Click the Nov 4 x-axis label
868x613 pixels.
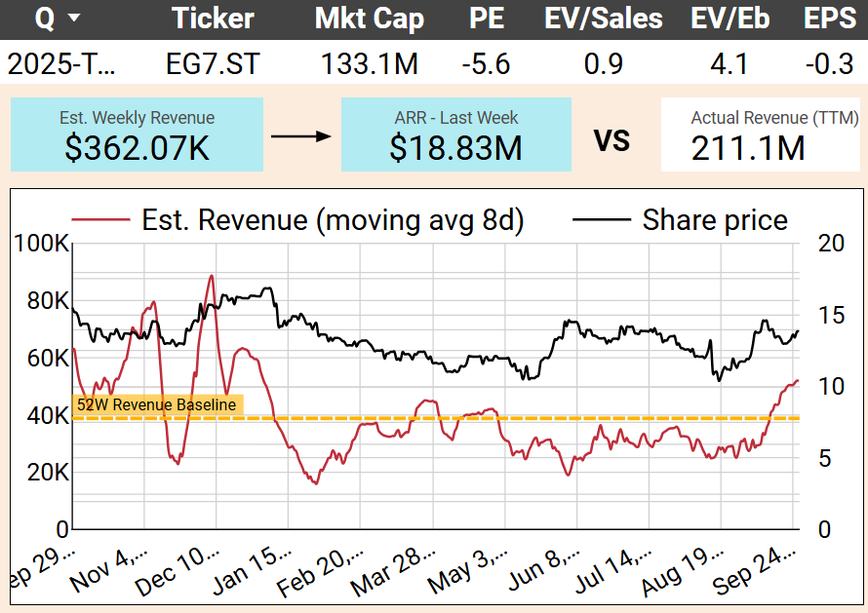pos(109,570)
